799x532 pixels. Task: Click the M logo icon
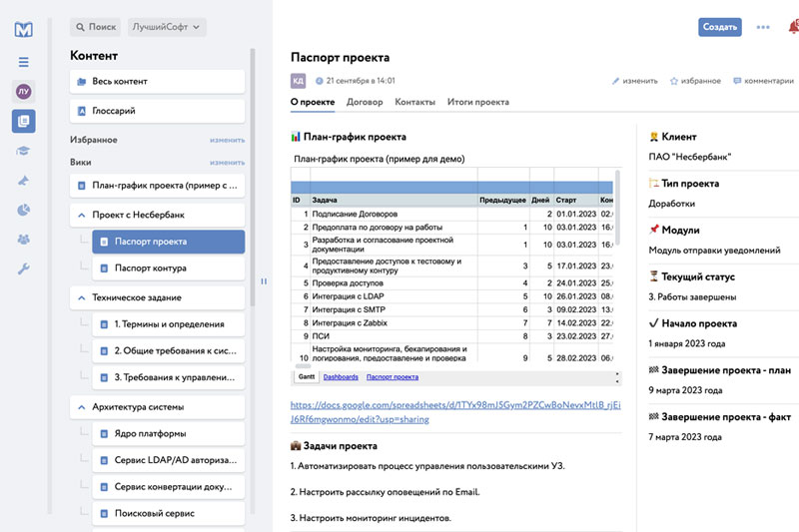pos(23,29)
